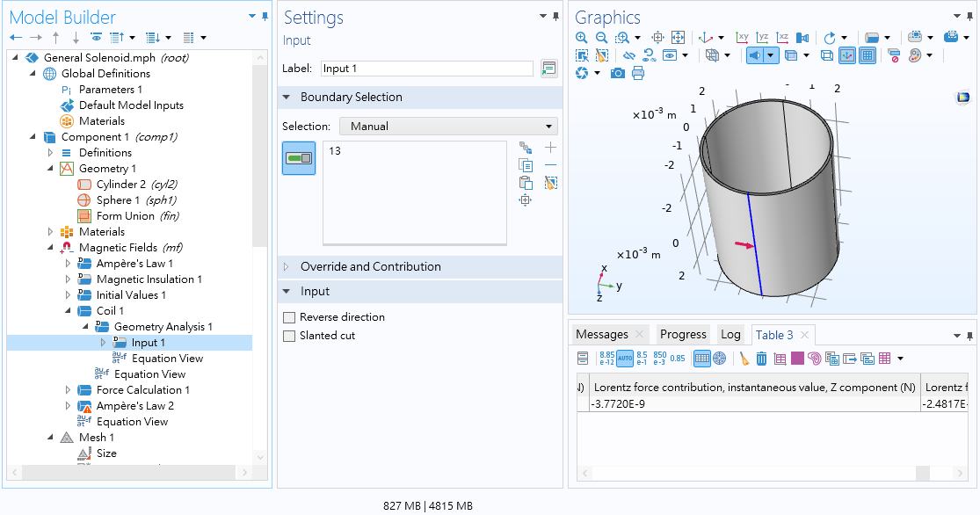Enable the Reverse direction checkbox
980x515 pixels.
pos(289,317)
